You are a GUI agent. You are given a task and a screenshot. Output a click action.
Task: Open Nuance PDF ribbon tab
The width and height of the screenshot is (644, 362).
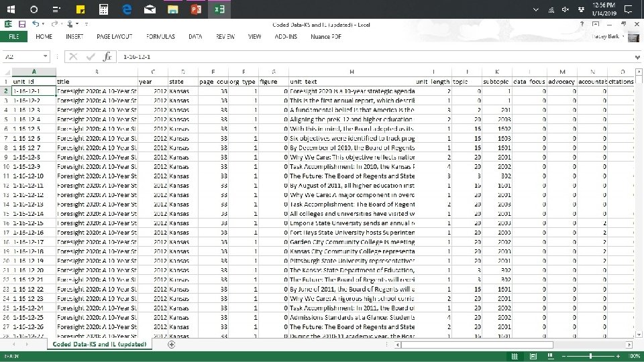click(x=326, y=36)
